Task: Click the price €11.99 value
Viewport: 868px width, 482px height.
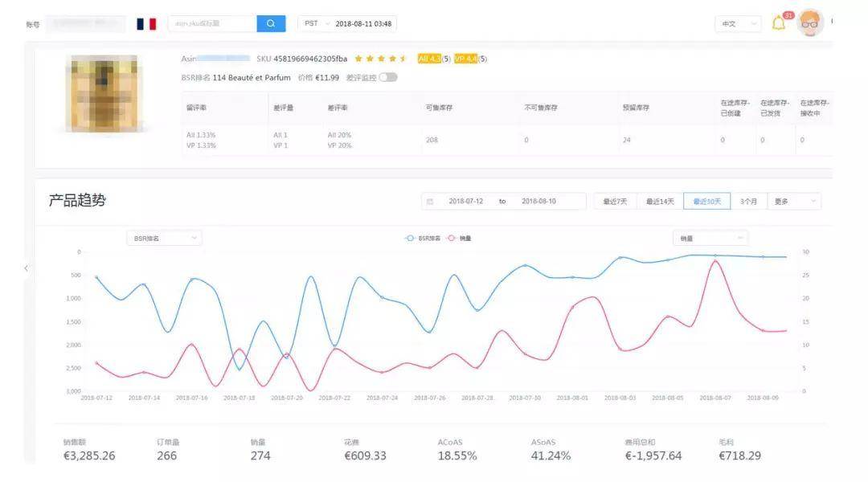Action: [326, 77]
